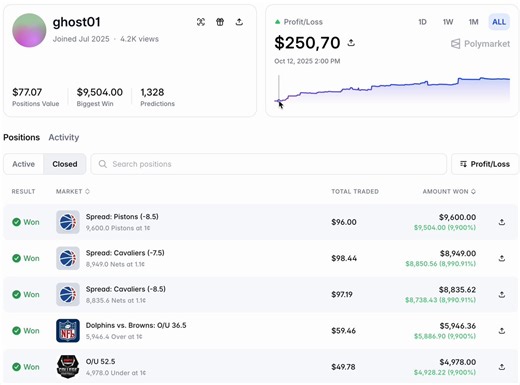520x385 pixels.
Task: Click the college football icon for O/U 52.5
Action: [68, 367]
